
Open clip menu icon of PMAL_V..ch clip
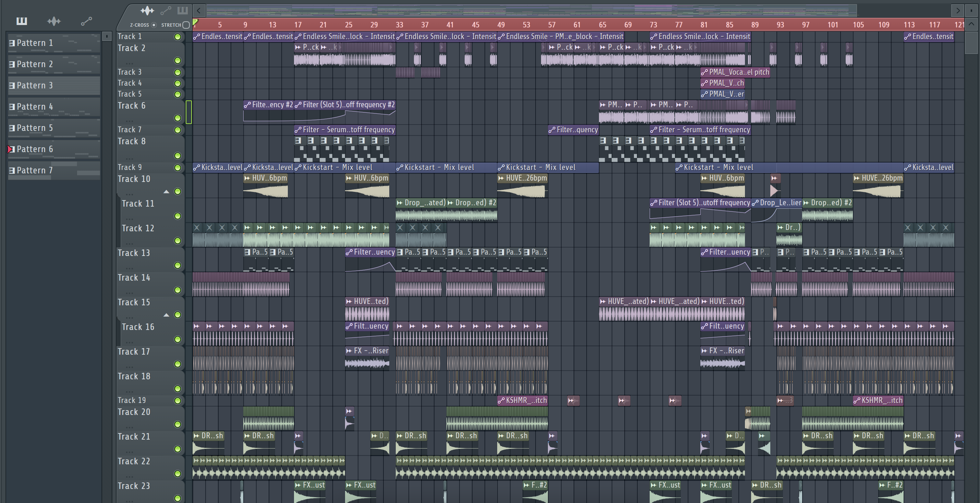pyautogui.click(x=705, y=83)
